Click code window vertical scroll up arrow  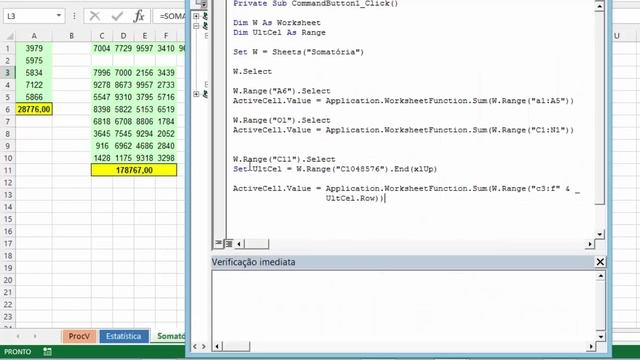click(600, 6)
